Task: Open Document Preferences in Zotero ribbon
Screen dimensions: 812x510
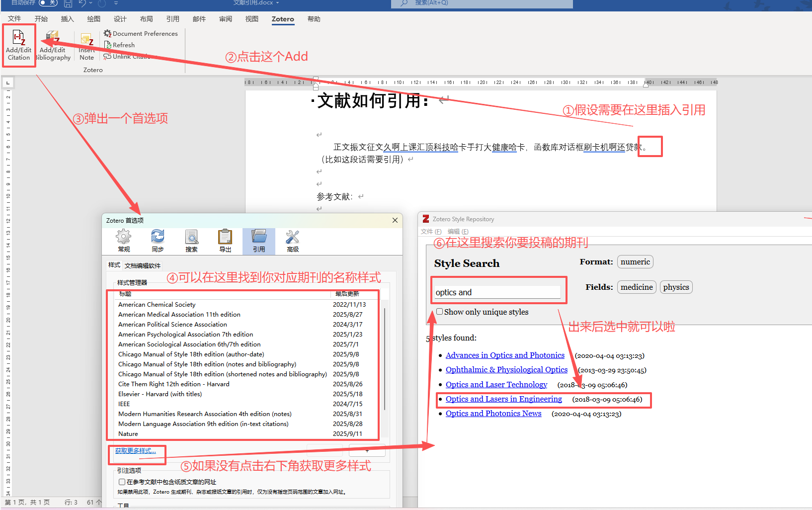Action: point(141,33)
